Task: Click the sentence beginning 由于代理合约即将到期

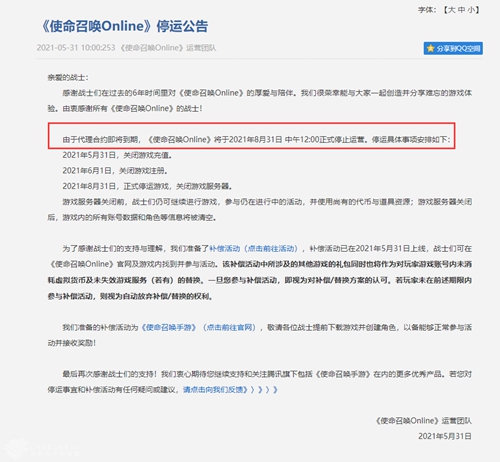Action: (x=256, y=139)
